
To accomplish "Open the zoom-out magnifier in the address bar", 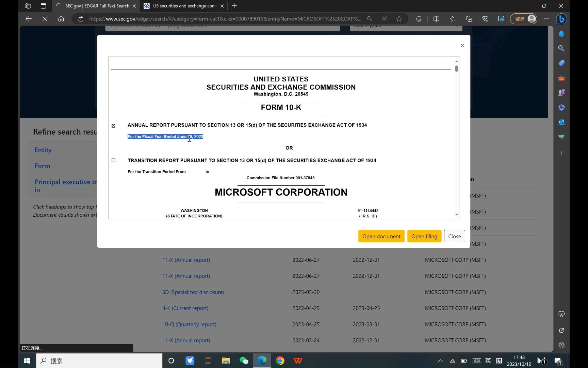I will (370, 19).
